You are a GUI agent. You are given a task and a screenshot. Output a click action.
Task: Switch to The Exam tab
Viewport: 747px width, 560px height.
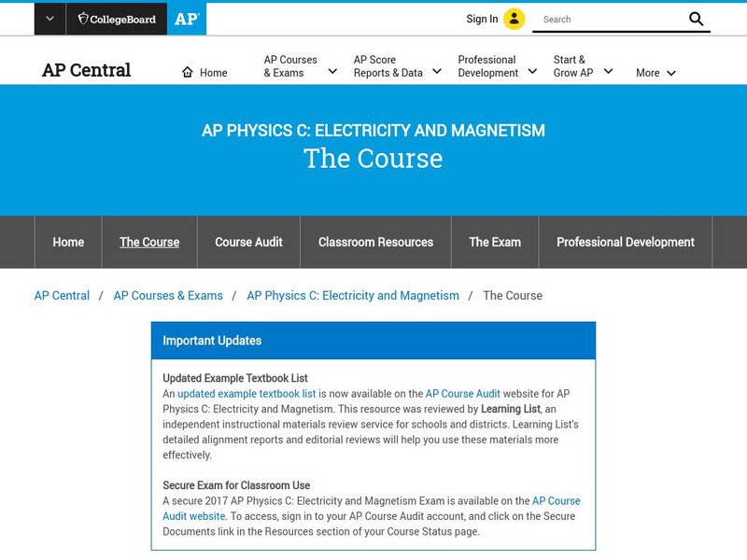[x=493, y=242]
